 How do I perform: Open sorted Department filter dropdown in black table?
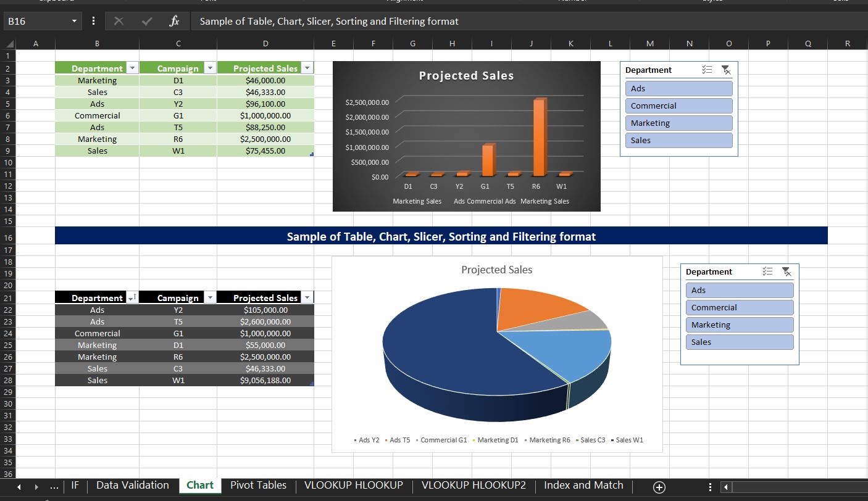click(132, 298)
